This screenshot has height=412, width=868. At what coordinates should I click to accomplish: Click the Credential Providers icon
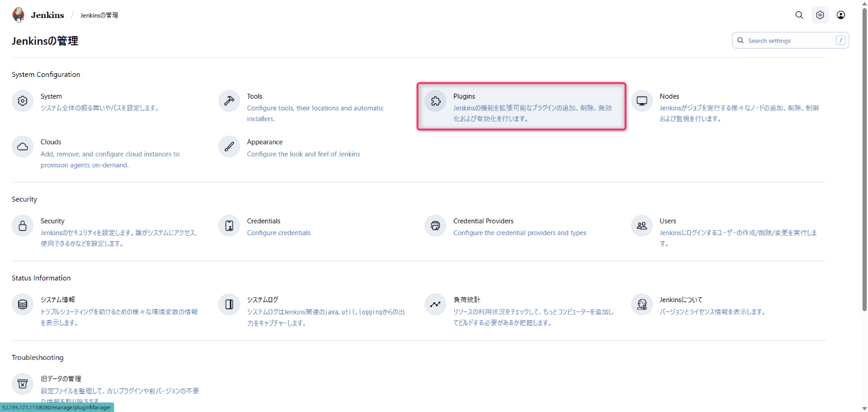pyautogui.click(x=435, y=226)
